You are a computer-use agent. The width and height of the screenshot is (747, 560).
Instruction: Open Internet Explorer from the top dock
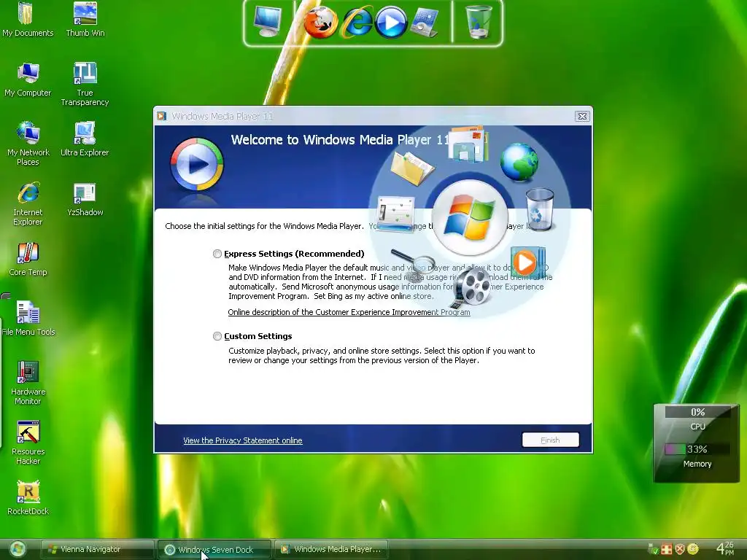point(356,22)
